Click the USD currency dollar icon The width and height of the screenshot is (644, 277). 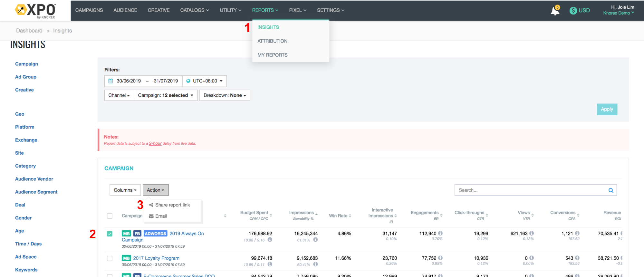(x=573, y=11)
